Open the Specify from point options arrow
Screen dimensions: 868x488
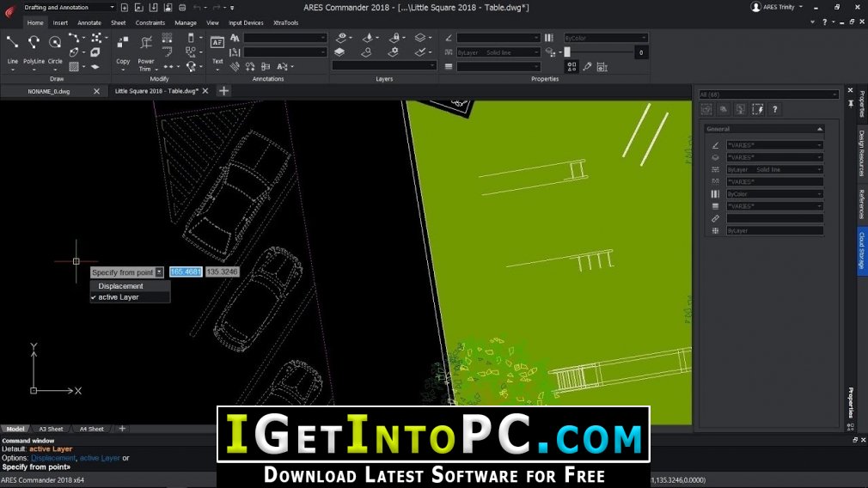[x=160, y=272]
